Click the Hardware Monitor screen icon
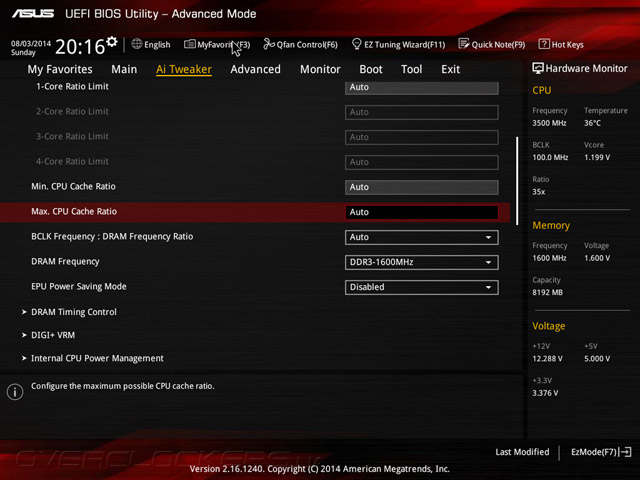Image resolution: width=640 pixels, height=480 pixels. tap(538, 68)
